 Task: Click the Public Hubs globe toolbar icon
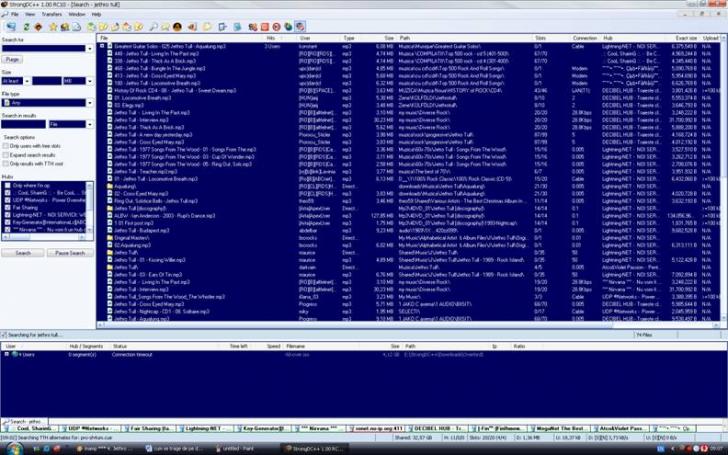9,25
